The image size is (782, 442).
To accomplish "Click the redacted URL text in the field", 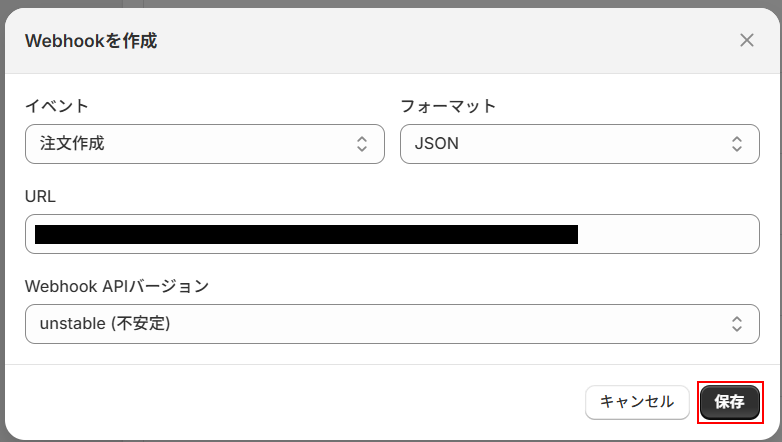I will [306, 235].
